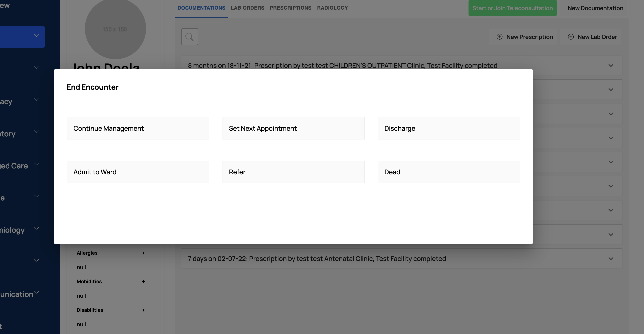
Task: Expand the 02-07-22 Antenatal Clinic prescription entry
Action: click(611, 259)
